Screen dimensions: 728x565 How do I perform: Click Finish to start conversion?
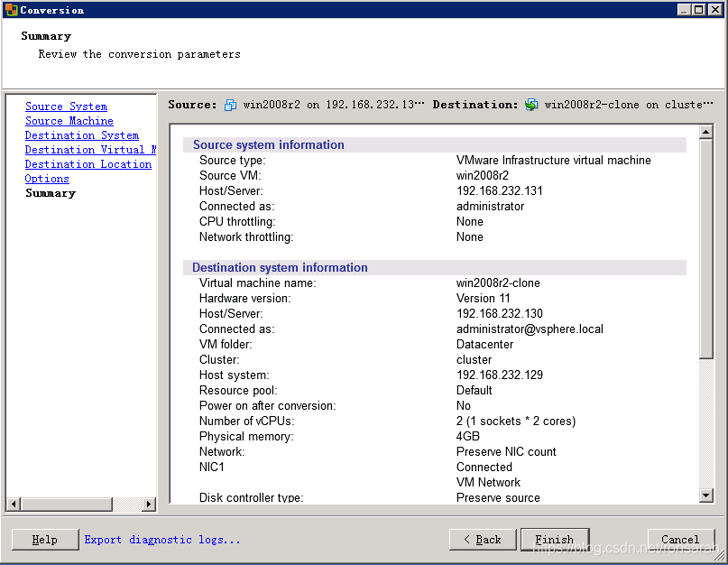click(x=555, y=540)
